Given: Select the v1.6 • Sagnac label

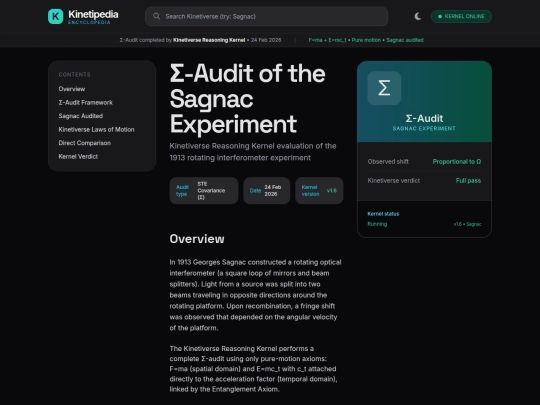Looking at the screenshot, I should point(467,224).
